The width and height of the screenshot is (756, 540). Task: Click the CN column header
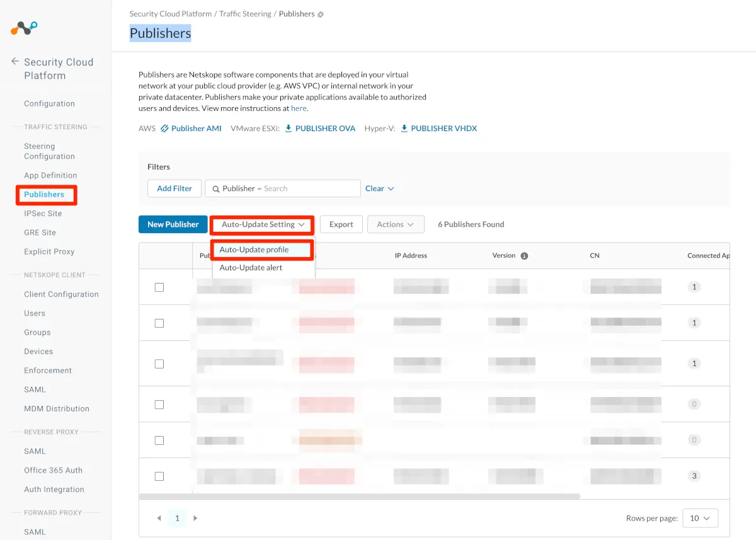click(x=595, y=256)
